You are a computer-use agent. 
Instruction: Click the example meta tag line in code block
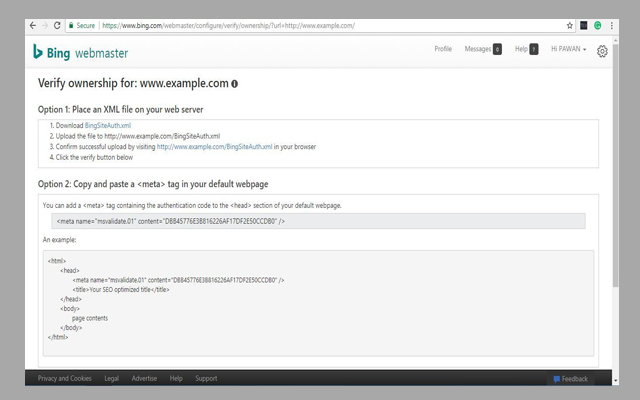(x=178, y=280)
